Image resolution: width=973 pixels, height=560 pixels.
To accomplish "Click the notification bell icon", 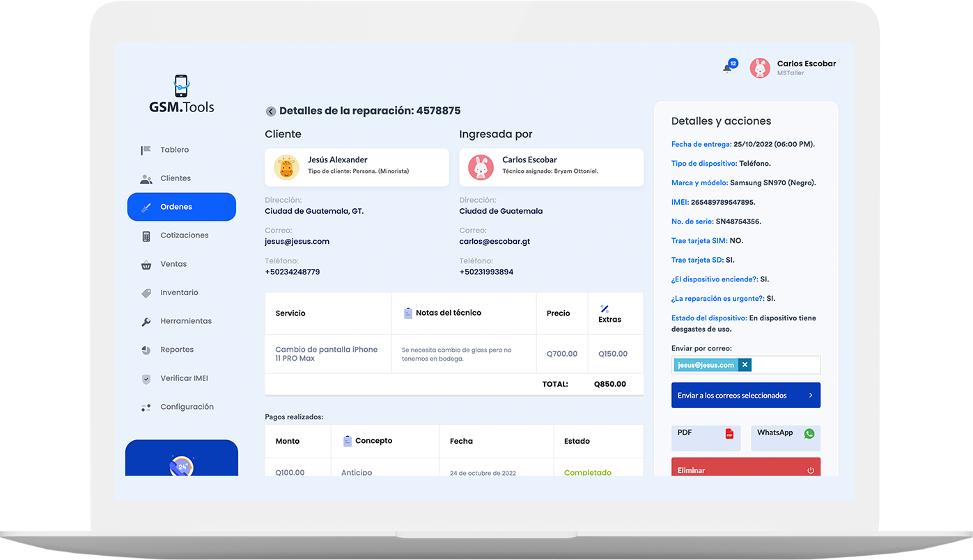I will click(727, 68).
